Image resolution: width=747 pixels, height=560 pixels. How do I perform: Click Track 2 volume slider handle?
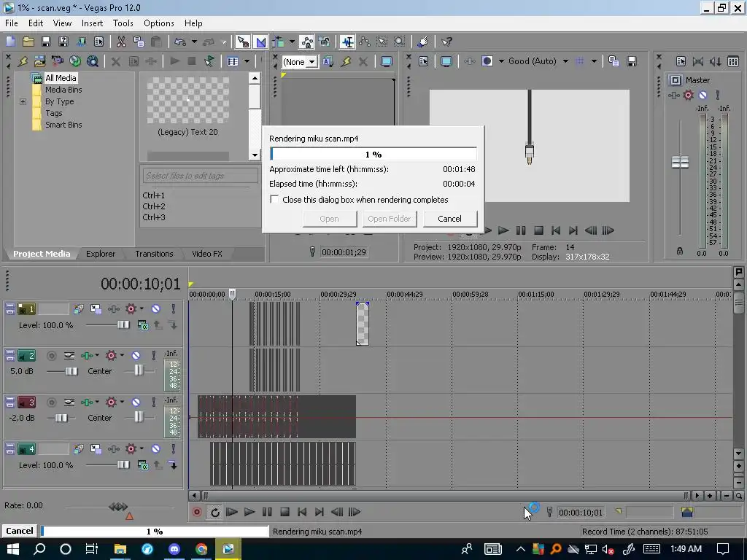point(71,371)
